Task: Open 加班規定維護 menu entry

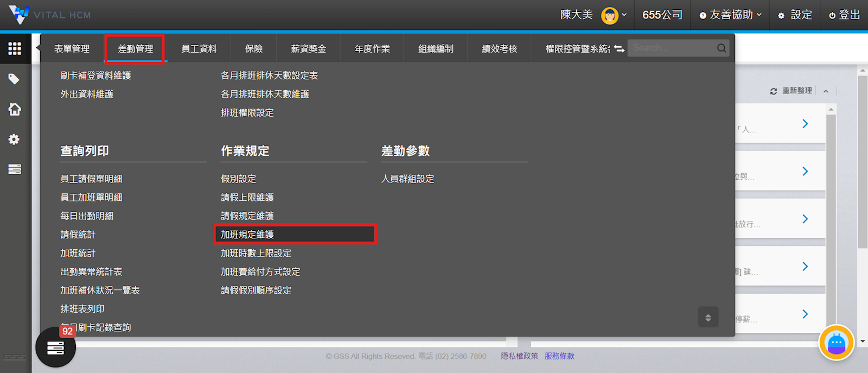Action: pyautogui.click(x=247, y=235)
